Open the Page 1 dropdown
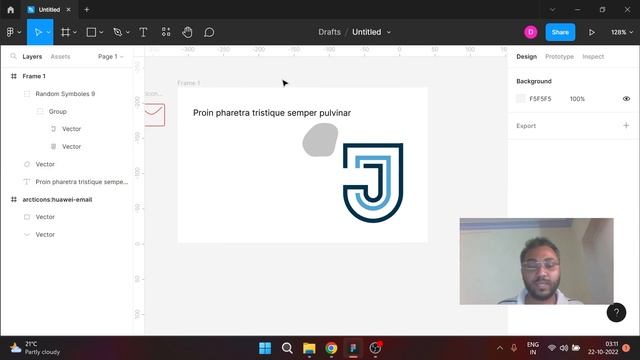Screen dimensions: 640x360 click(111, 56)
